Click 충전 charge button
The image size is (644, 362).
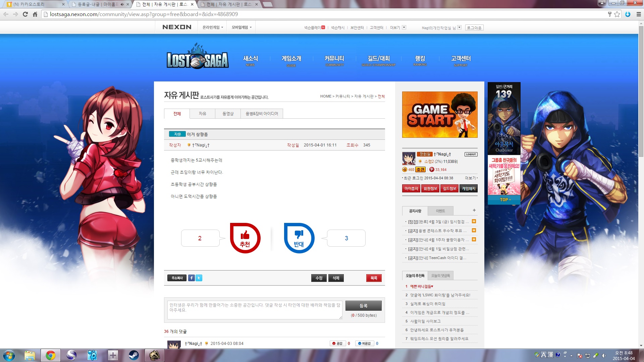[x=420, y=170]
